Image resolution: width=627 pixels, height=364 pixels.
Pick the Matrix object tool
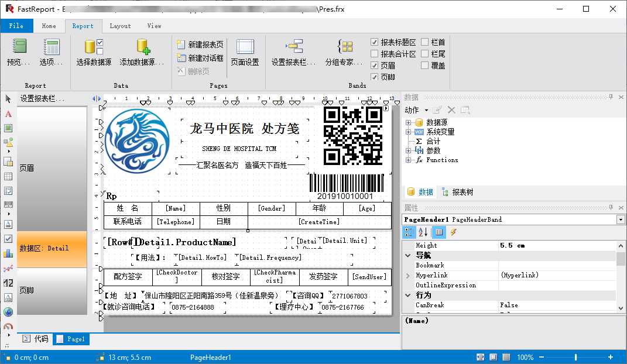pos(8,191)
